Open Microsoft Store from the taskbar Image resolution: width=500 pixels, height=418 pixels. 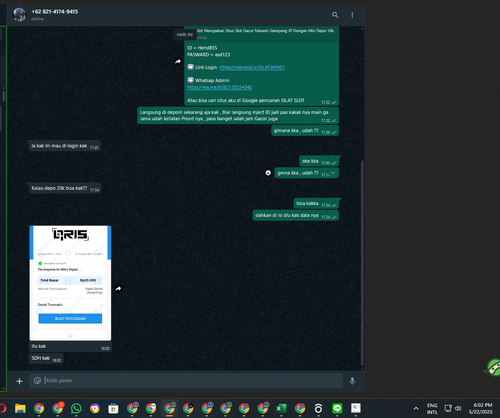click(x=113, y=408)
